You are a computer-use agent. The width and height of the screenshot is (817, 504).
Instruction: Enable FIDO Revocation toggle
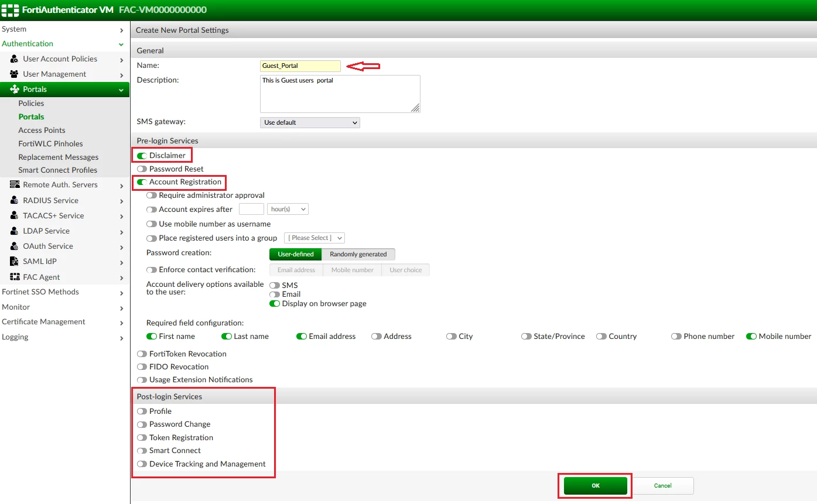coord(142,367)
